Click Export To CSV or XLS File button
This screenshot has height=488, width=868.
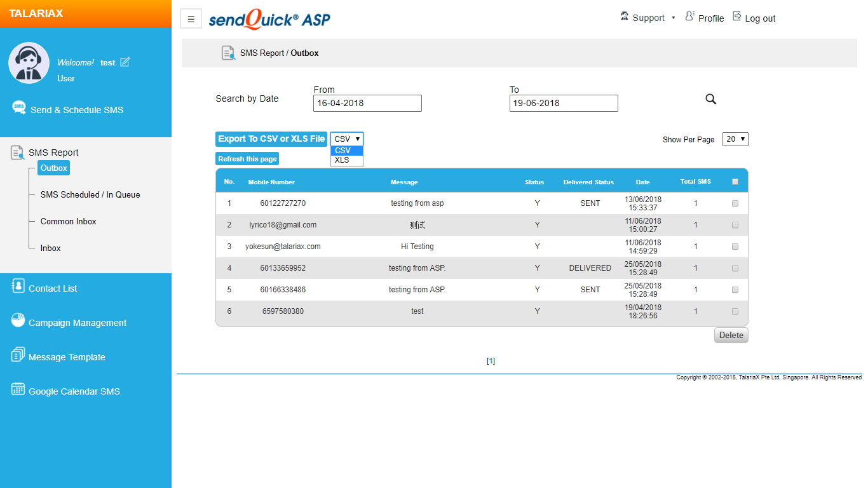coord(271,139)
